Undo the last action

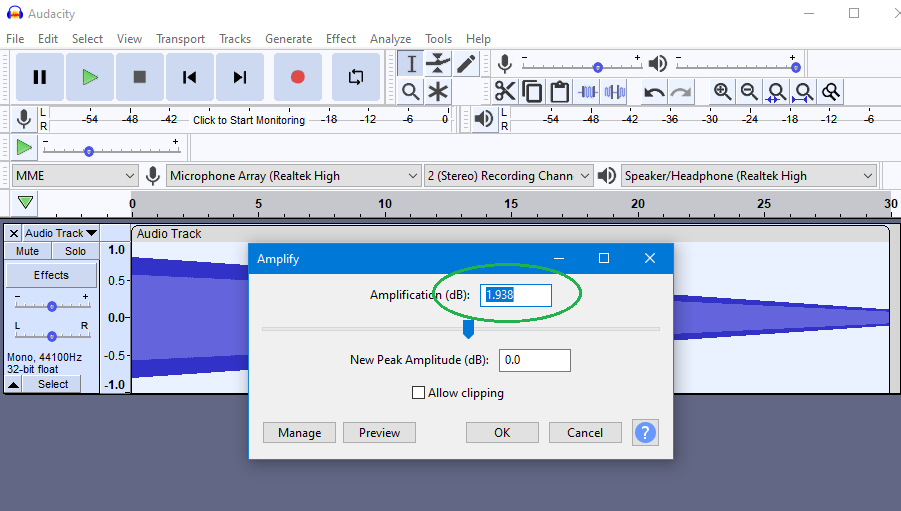(654, 91)
